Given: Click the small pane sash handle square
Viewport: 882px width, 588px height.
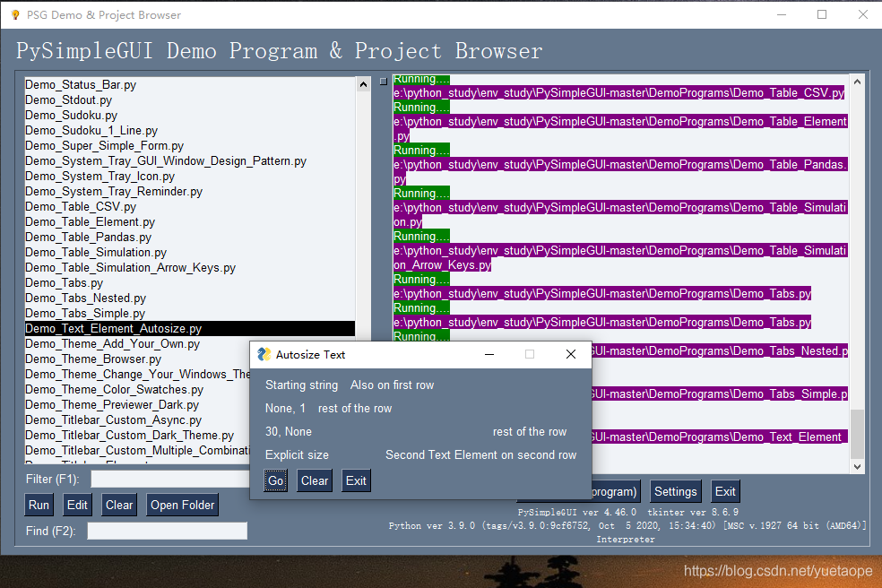Looking at the screenshot, I should [x=384, y=81].
